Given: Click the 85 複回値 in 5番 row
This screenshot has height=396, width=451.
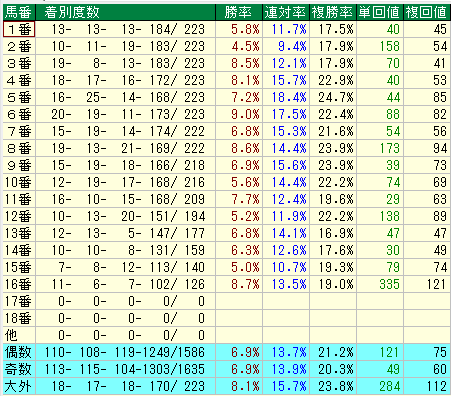Looking at the screenshot, I should 426,97.
